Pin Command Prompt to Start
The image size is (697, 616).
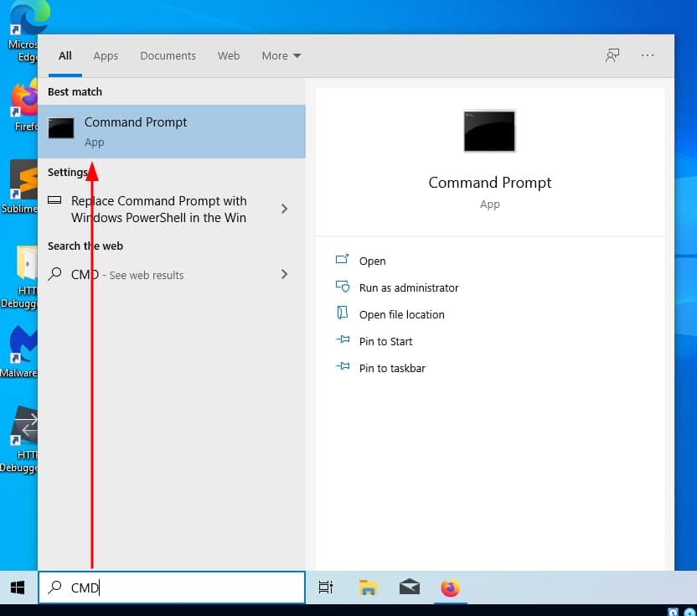pos(385,341)
